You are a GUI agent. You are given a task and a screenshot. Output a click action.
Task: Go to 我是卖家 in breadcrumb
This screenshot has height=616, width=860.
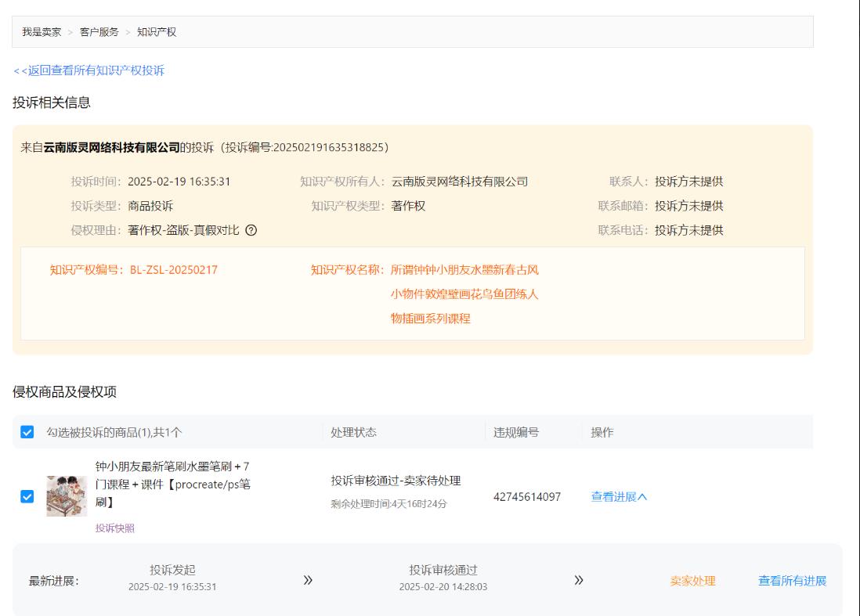[x=42, y=32]
